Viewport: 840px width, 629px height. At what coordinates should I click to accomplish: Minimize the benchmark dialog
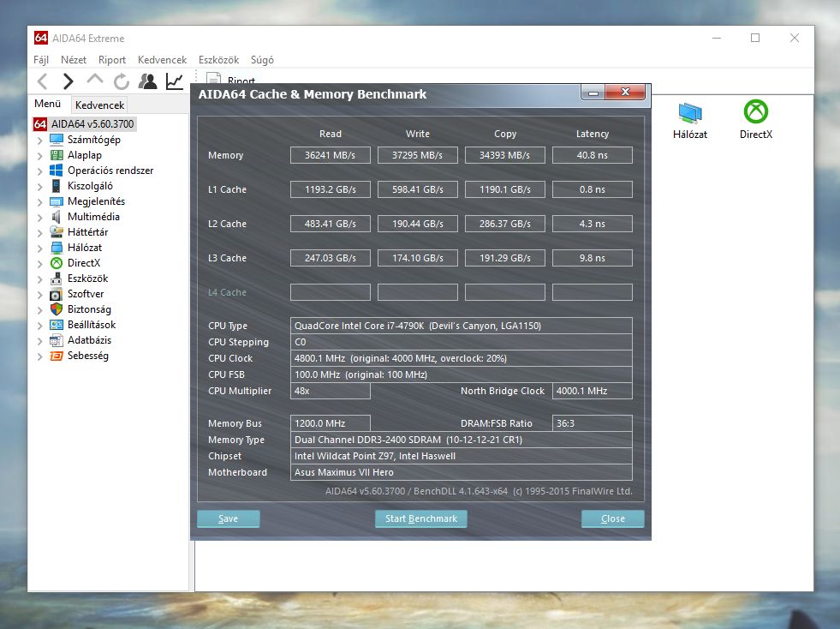click(593, 93)
